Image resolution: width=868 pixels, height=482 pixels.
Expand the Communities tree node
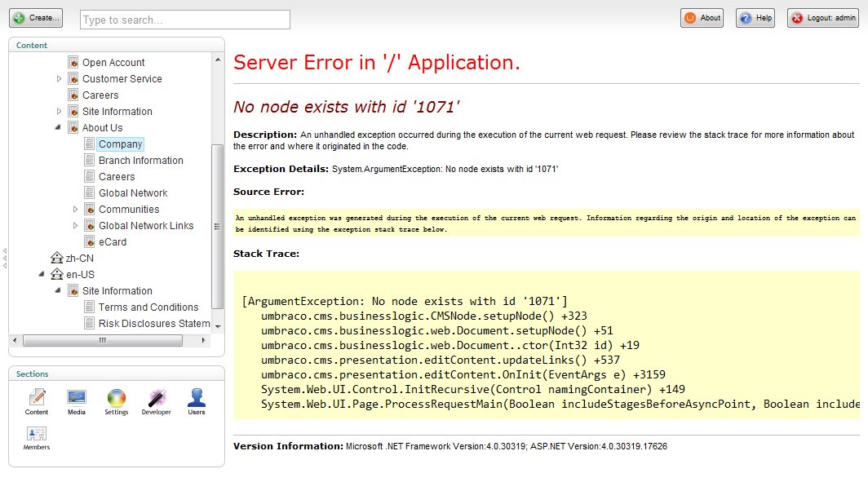75,210
